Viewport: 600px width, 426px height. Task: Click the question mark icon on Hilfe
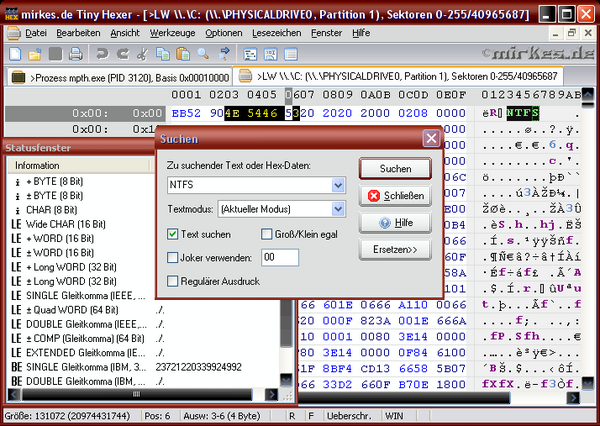click(x=384, y=223)
